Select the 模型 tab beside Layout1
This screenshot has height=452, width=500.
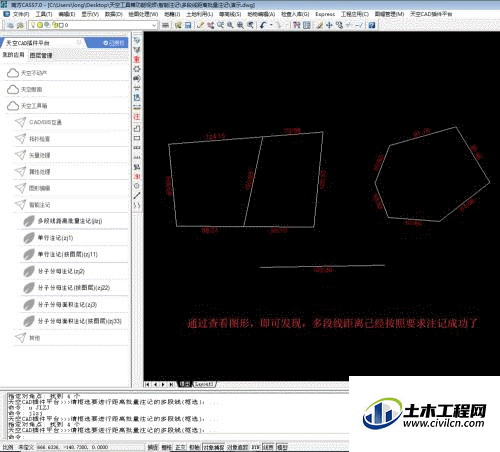click(184, 384)
